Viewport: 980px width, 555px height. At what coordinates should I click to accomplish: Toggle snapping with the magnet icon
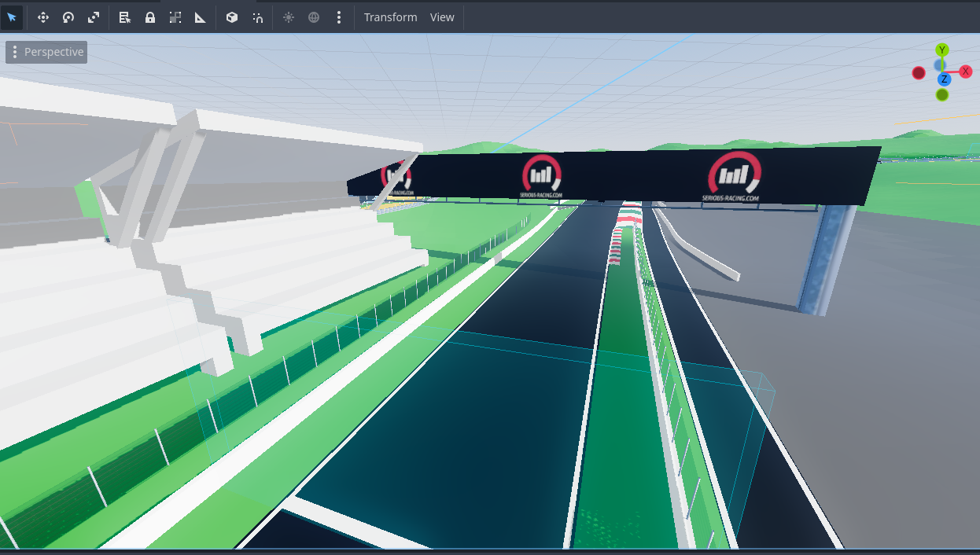(257, 17)
